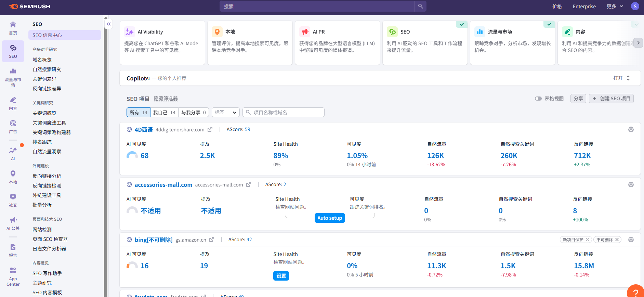644x297 pixels.
Task: Open external link icon next to accessories-mall.com
Action: (249, 184)
